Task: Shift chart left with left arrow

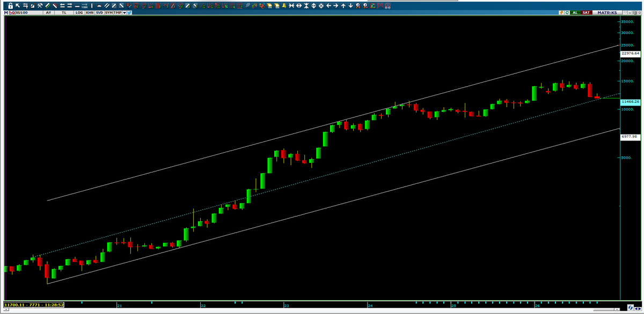Action: [x=328, y=6]
